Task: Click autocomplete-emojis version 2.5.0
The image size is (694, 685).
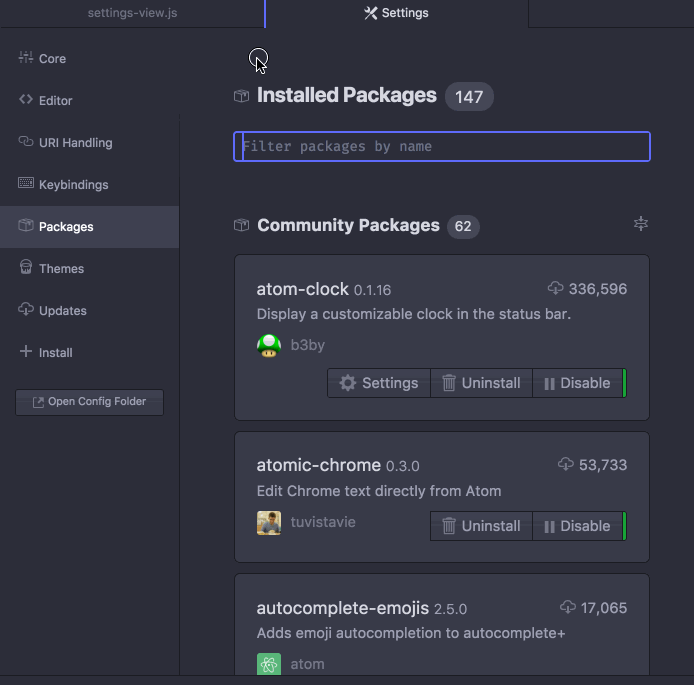Action: click(450, 609)
